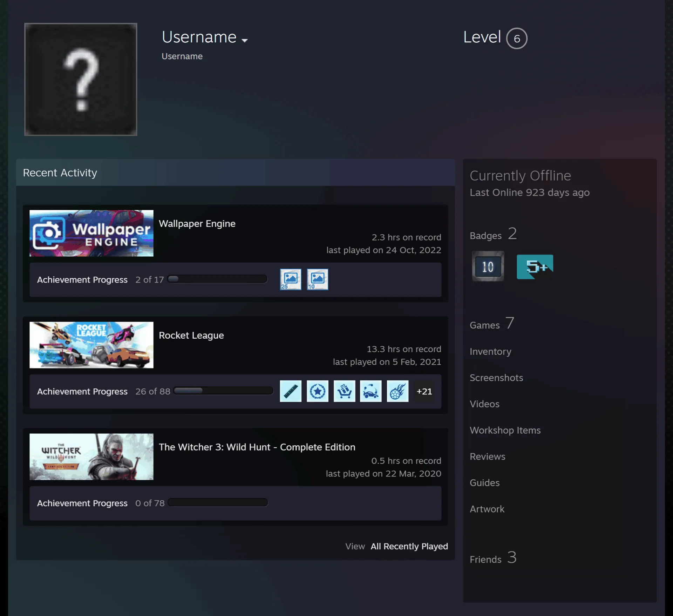Click the 10 years of service badge
673x616 pixels.
(488, 266)
